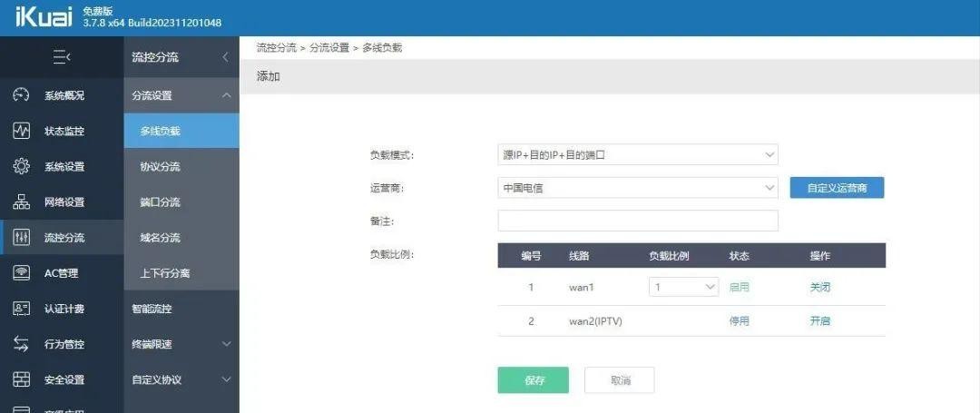Open 行为管控 arrows icon
This screenshot has width=980, height=413.
tap(22, 344)
